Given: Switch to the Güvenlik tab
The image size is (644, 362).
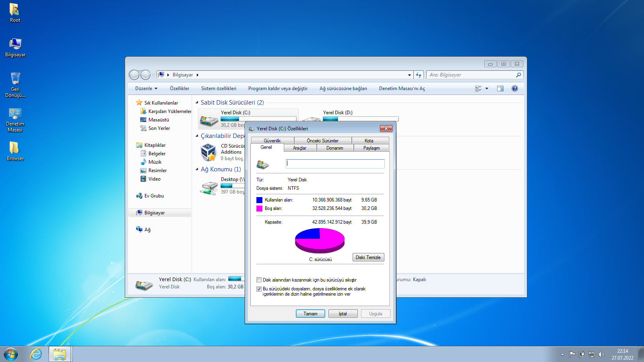Looking at the screenshot, I should tap(272, 141).
